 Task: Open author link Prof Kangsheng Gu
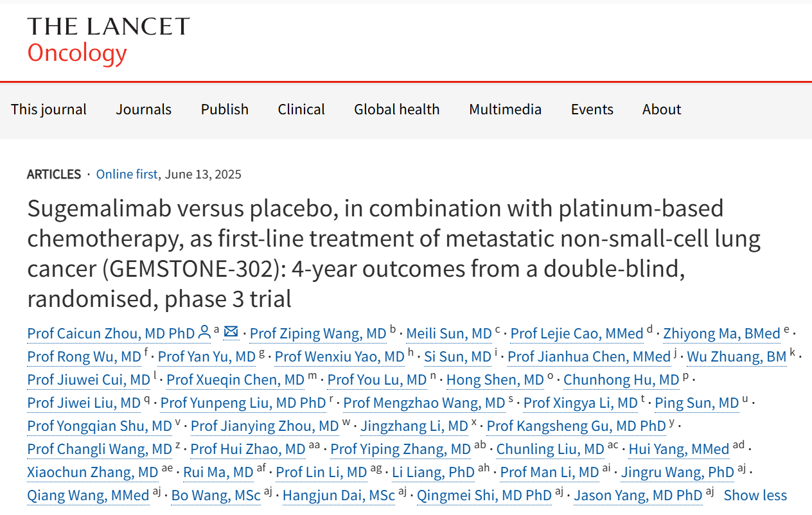coord(576,426)
